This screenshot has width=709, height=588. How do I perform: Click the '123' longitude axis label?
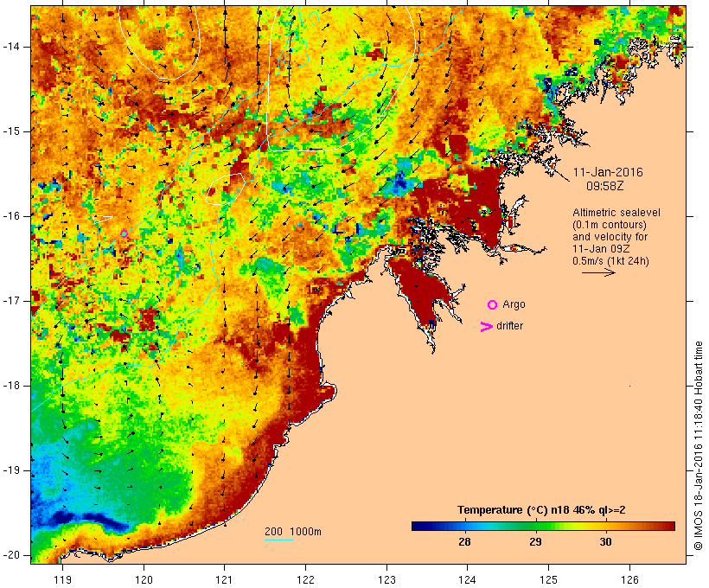click(x=386, y=579)
